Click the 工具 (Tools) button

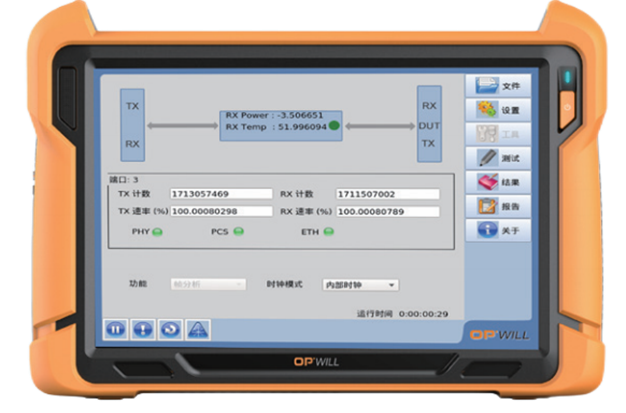pyautogui.click(x=499, y=133)
